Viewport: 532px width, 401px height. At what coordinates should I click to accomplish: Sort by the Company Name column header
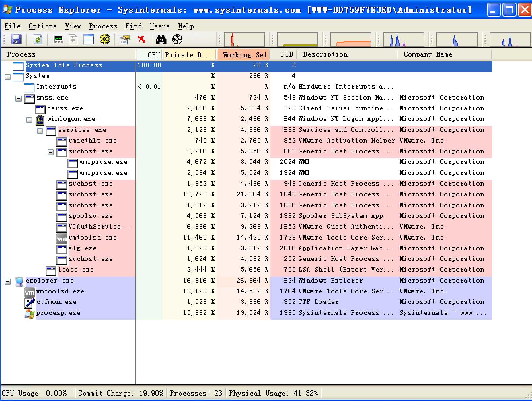445,54
